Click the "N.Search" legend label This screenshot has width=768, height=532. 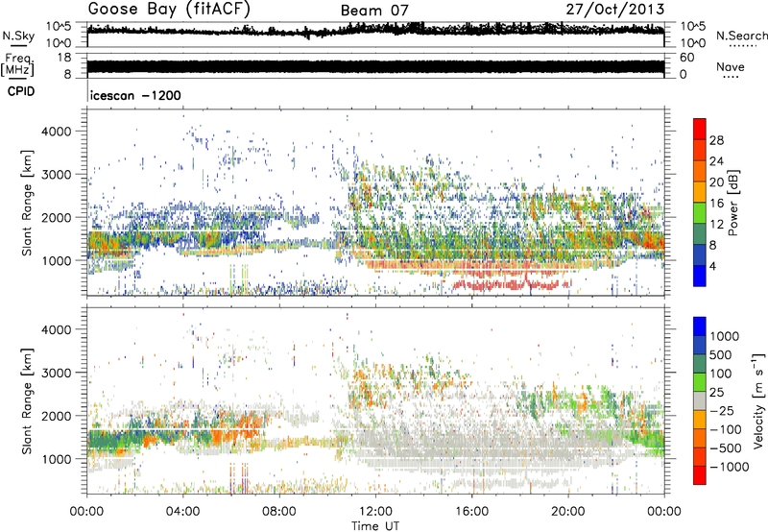pyautogui.click(x=742, y=36)
